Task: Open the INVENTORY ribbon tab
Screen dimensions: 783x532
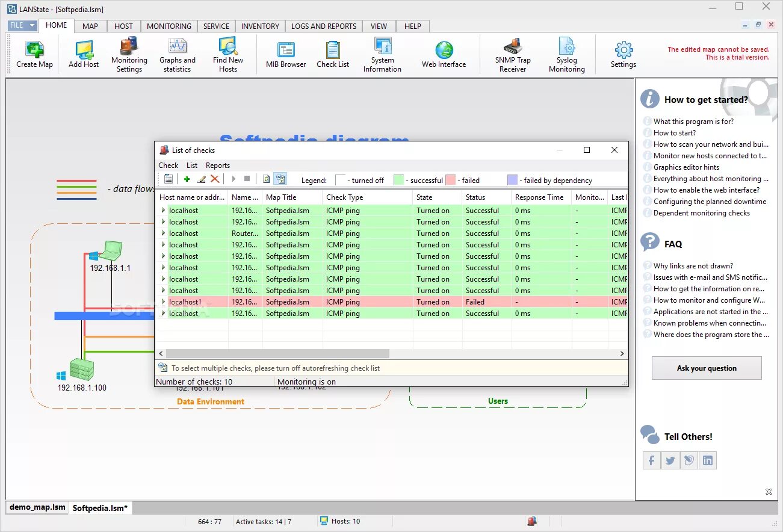Action: (260, 26)
